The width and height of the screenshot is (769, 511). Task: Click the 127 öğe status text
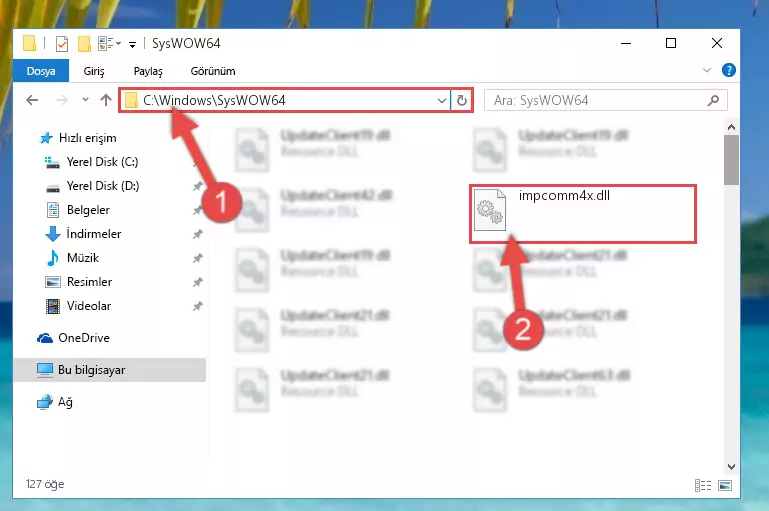tap(45, 484)
